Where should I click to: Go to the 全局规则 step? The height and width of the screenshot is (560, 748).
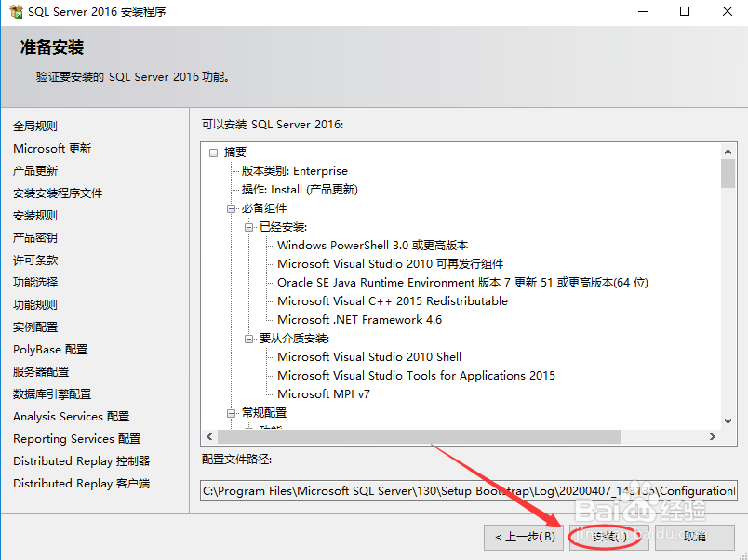[35, 126]
